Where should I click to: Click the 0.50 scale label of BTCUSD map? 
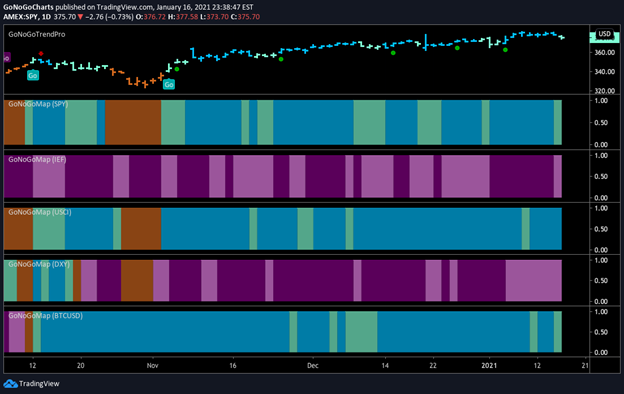tap(601, 332)
